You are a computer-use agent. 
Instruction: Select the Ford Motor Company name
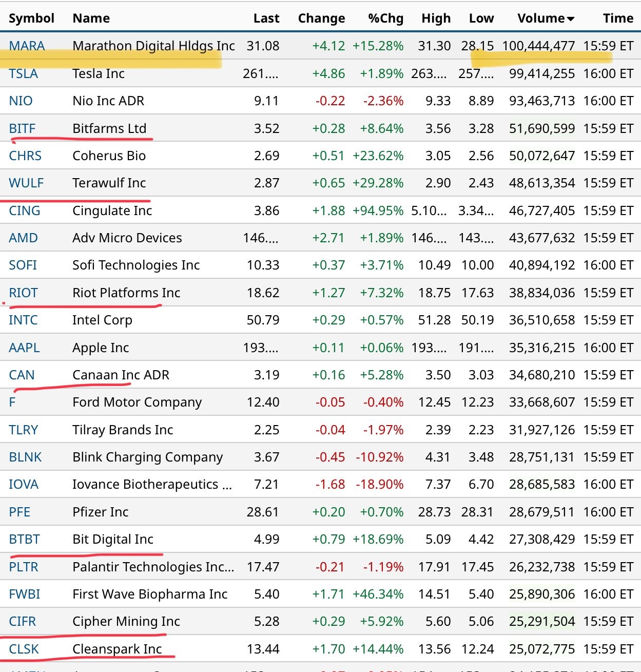click(137, 402)
